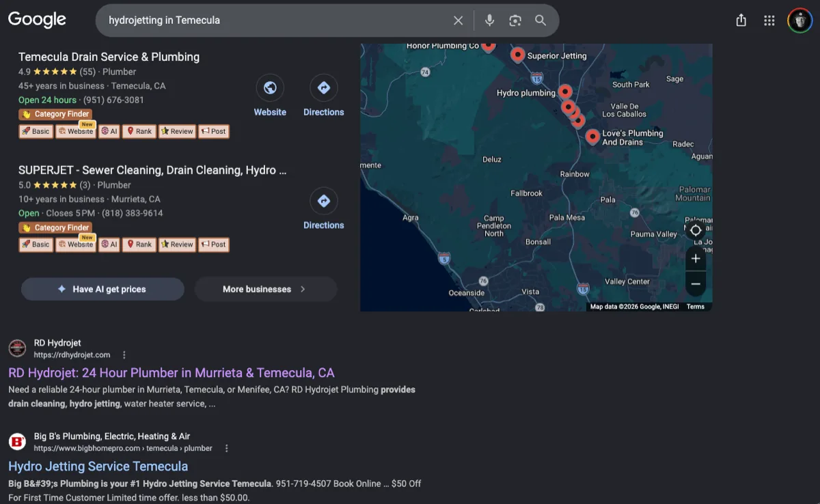
Task: Click phone number (951) 676-3081
Action: click(113, 100)
